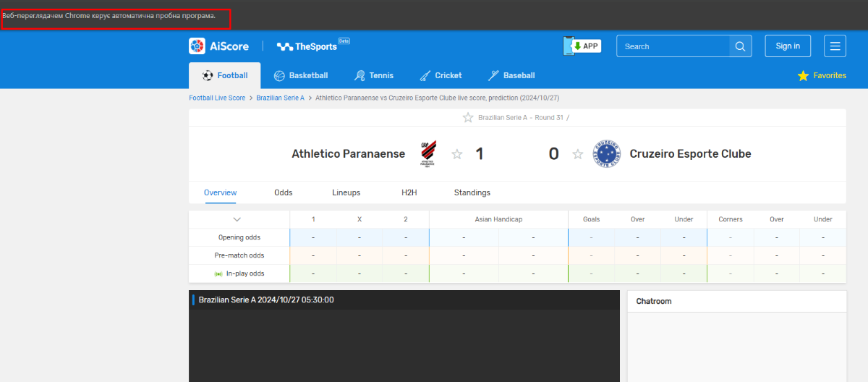Select the Football tab
Image resolution: width=868 pixels, height=382 pixels.
[x=224, y=75]
